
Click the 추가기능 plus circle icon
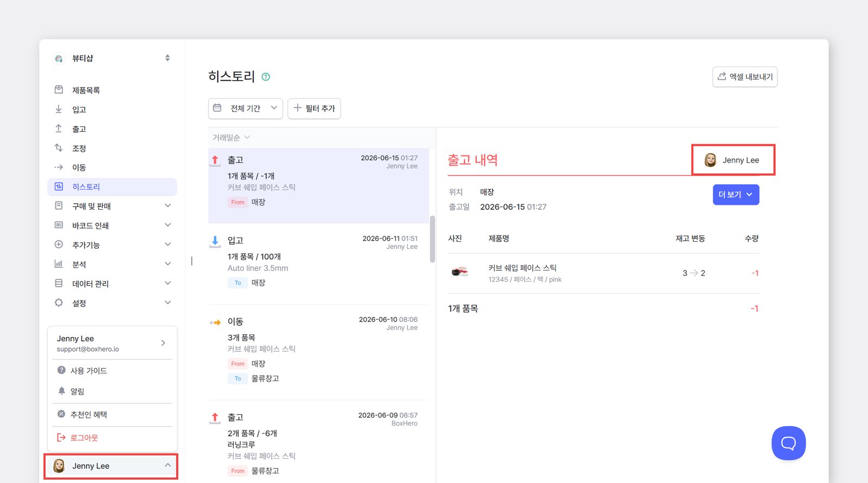click(59, 244)
